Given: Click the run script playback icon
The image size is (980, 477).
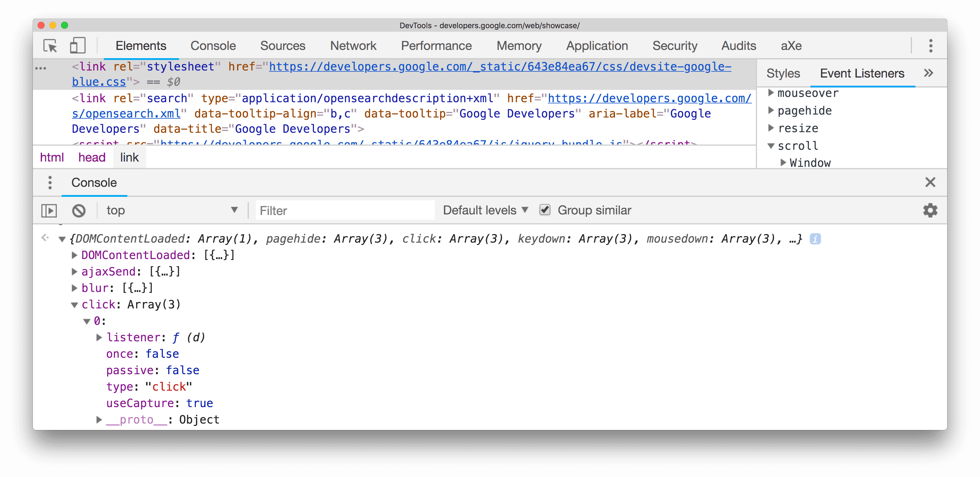Looking at the screenshot, I should coord(49,210).
